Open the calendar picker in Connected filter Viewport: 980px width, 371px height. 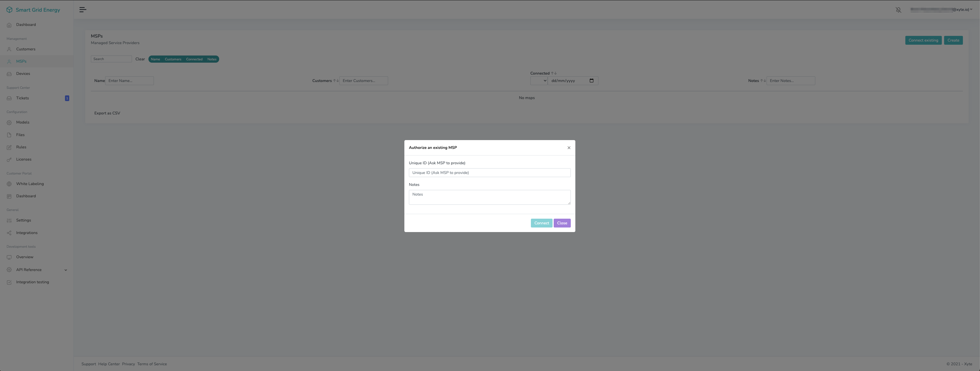591,81
